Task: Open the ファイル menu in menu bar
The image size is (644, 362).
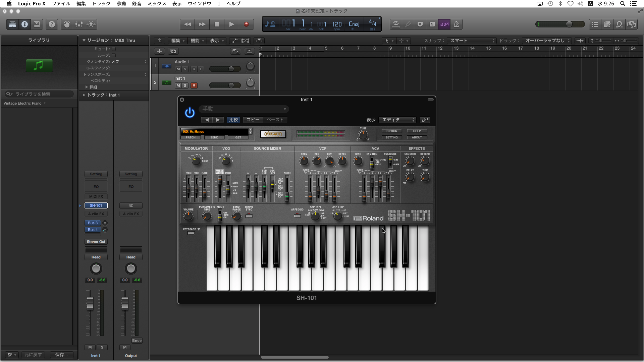Action: [61, 4]
